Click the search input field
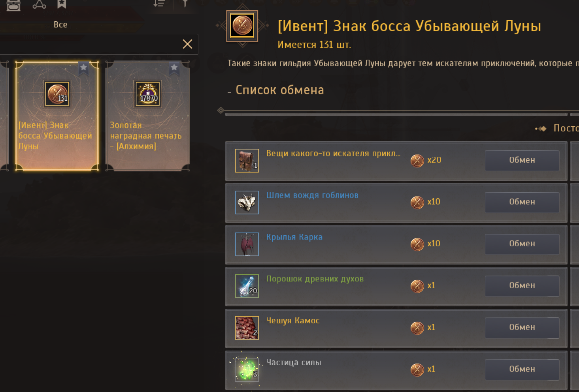The width and height of the screenshot is (579, 392). [x=89, y=44]
